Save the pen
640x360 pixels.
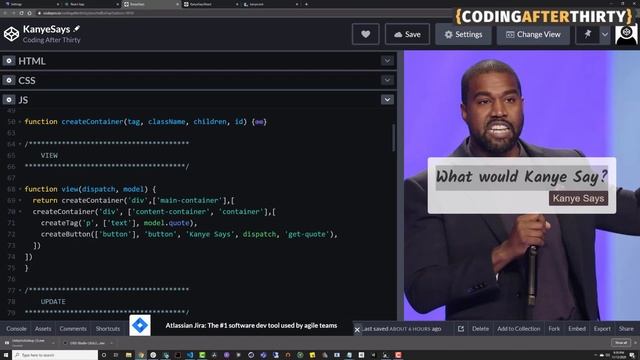click(407, 34)
